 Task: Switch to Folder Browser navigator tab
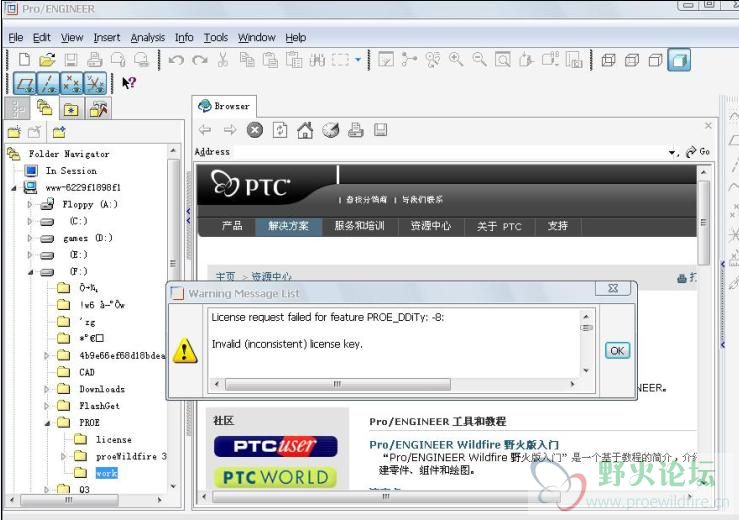[45, 108]
